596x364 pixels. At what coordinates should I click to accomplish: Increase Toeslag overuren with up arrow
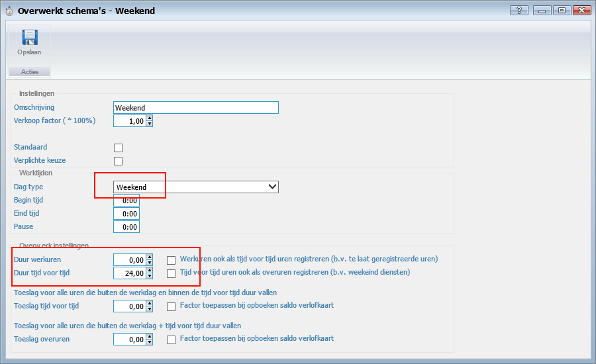click(x=150, y=336)
